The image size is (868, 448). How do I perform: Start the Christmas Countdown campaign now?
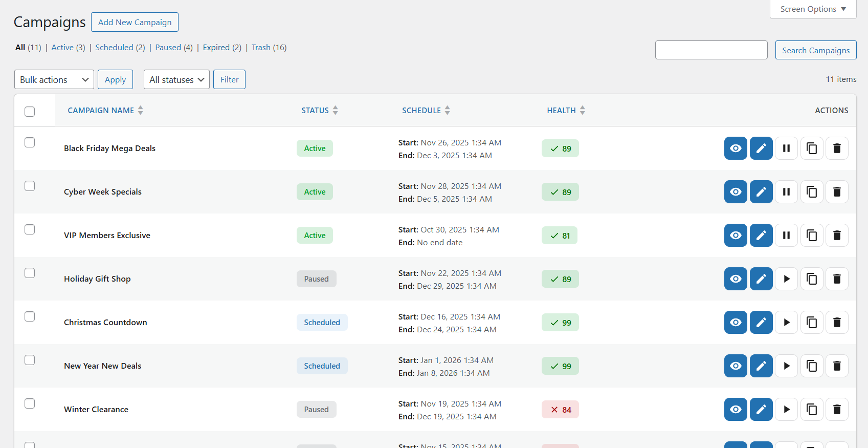coord(787,323)
